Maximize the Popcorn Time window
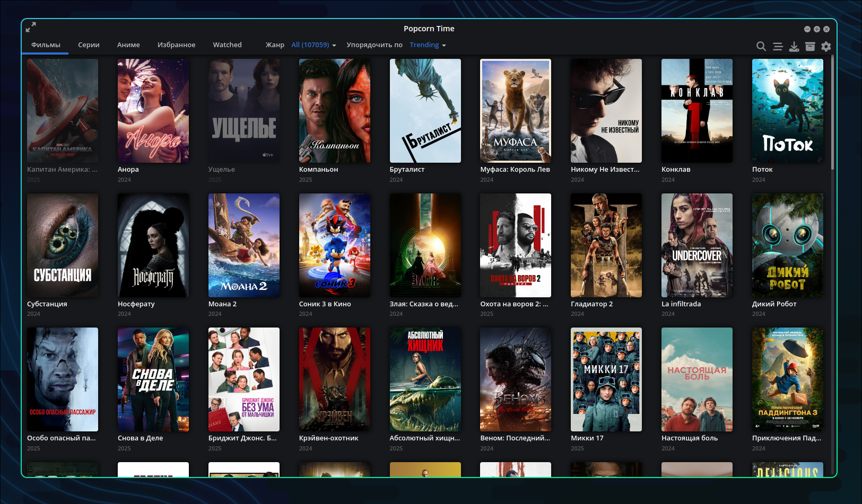The height and width of the screenshot is (504, 862). click(817, 29)
